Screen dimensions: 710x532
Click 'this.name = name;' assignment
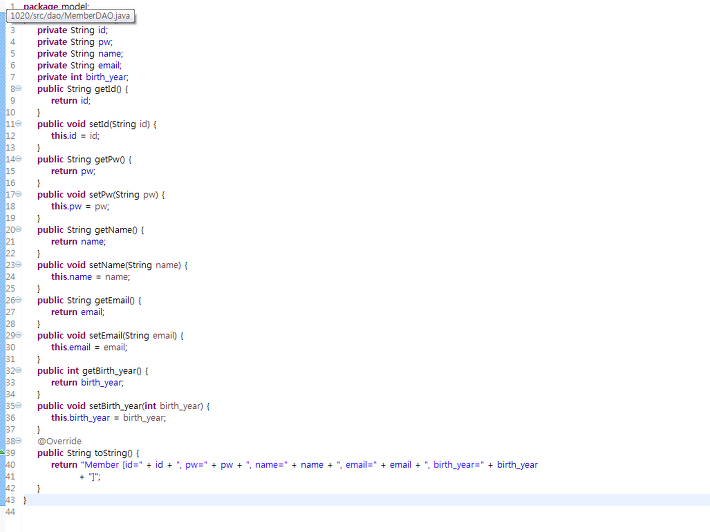click(91, 277)
